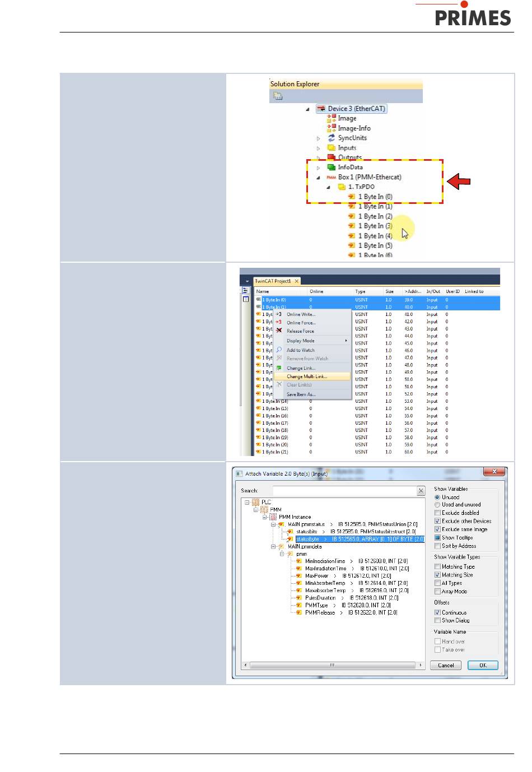532x772 pixels.
Task: Click the scrollbar right arrow in Attach Variable
Action: point(421,665)
